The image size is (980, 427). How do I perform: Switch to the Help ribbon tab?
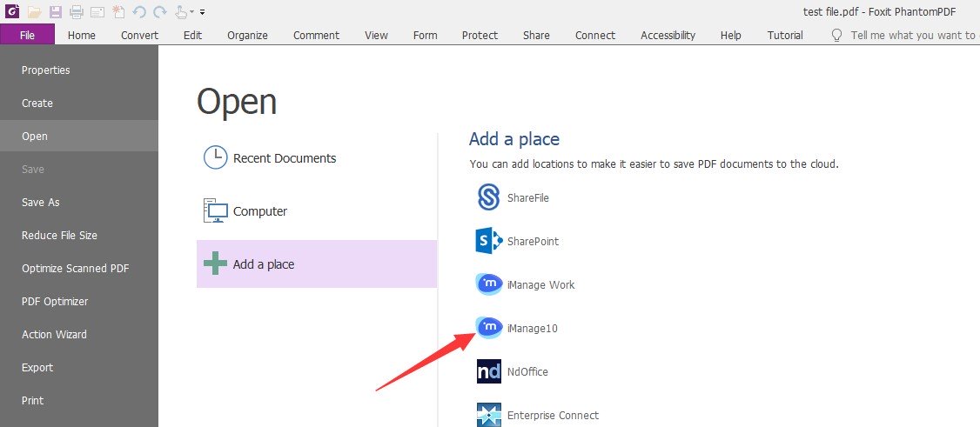click(x=730, y=35)
